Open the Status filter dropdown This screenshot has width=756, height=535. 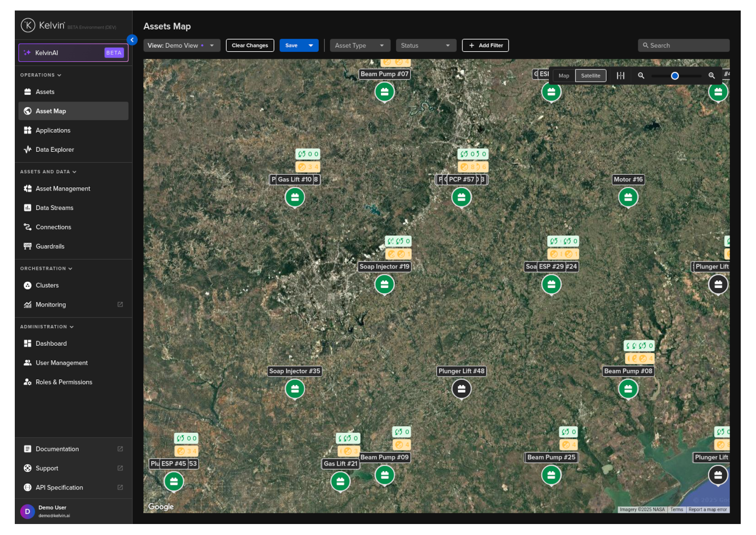pos(426,45)
